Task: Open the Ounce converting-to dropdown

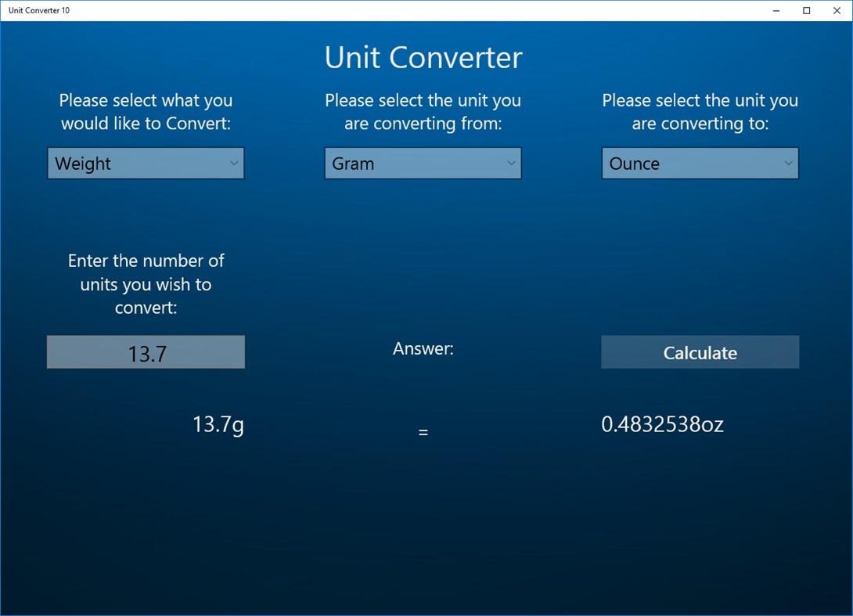Action: pos(700,163)
